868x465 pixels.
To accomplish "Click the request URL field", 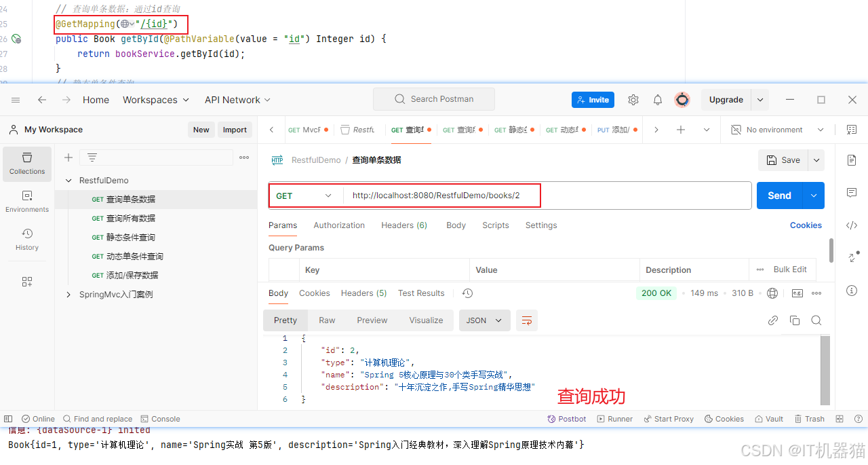I will 548,196.
